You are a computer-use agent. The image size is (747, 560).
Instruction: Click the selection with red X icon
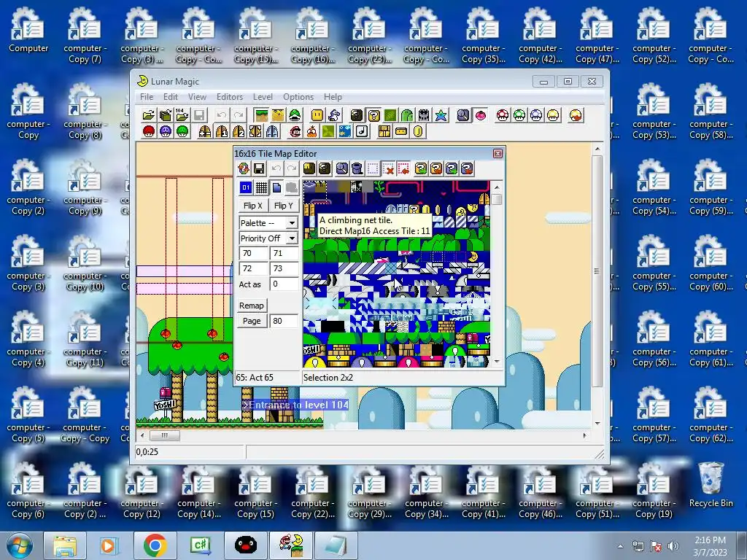click(x=388, y=168)
